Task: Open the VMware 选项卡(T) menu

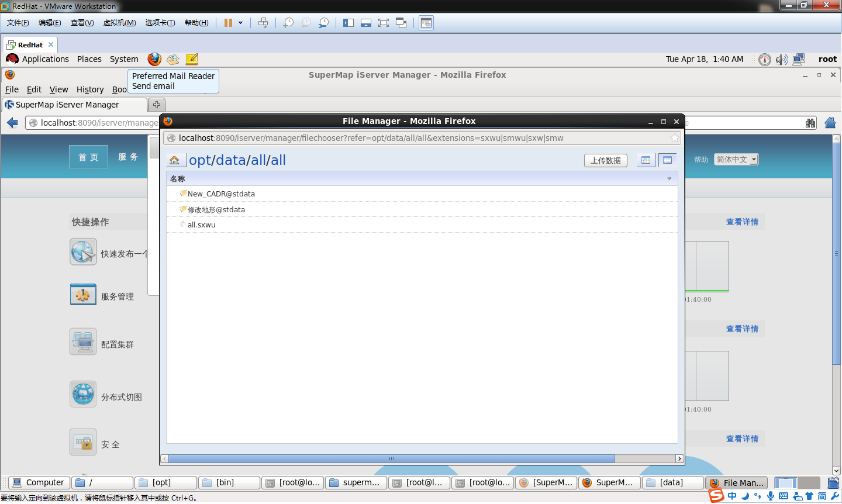Action: pyautogui.click(x=160, y=23)
